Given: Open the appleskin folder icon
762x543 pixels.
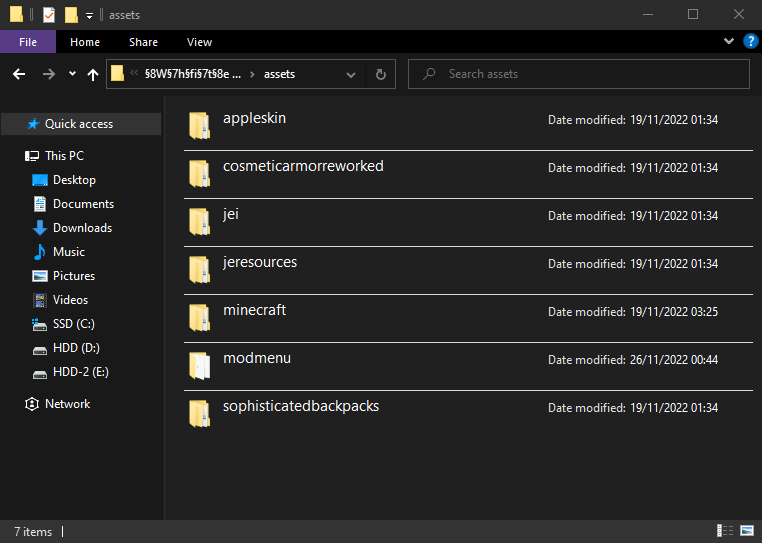Looking at the screenshot, I should (x=199, y=125).
